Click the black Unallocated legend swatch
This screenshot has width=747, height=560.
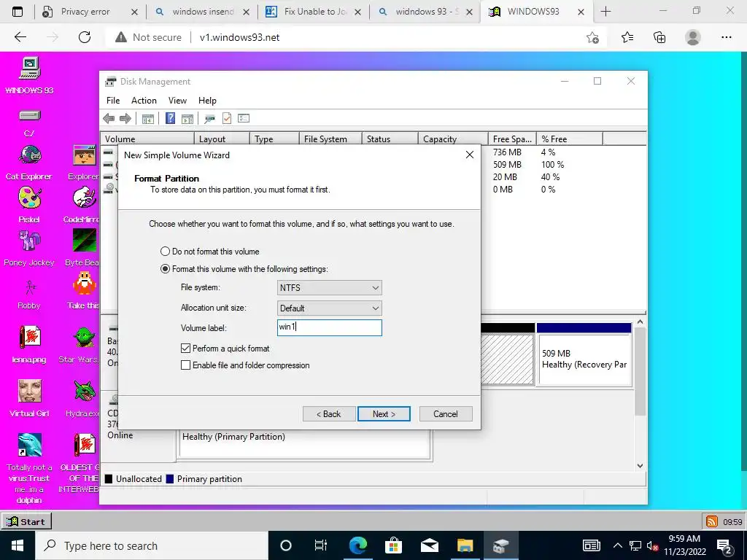coord(109,479)
